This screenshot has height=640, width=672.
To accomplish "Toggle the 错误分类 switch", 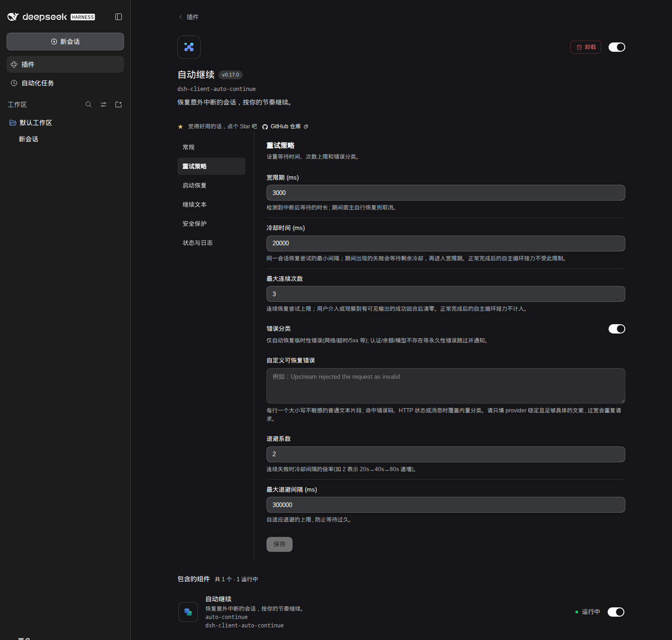I will click(617, 329).
